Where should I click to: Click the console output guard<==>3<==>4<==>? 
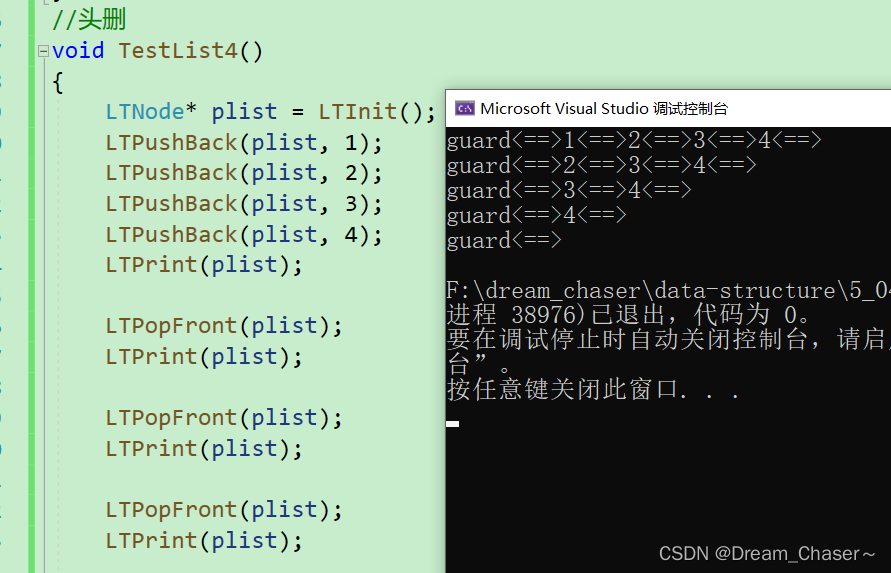[569, 190]
